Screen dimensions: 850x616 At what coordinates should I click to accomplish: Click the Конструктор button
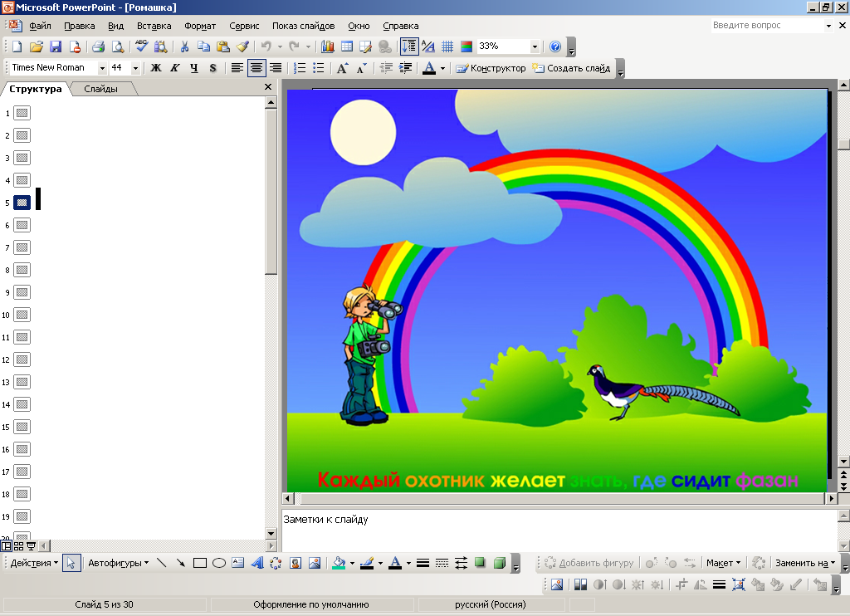491,68
